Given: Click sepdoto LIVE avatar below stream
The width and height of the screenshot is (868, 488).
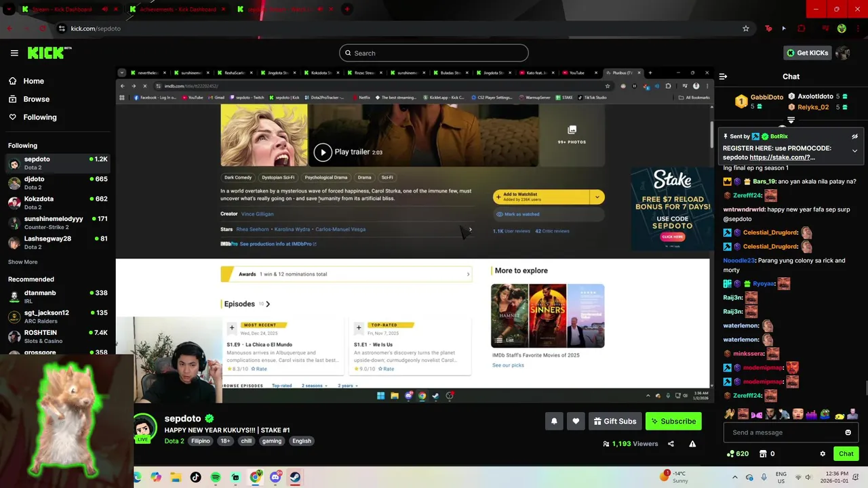Looking at the screenshot, I should (144, 430).
